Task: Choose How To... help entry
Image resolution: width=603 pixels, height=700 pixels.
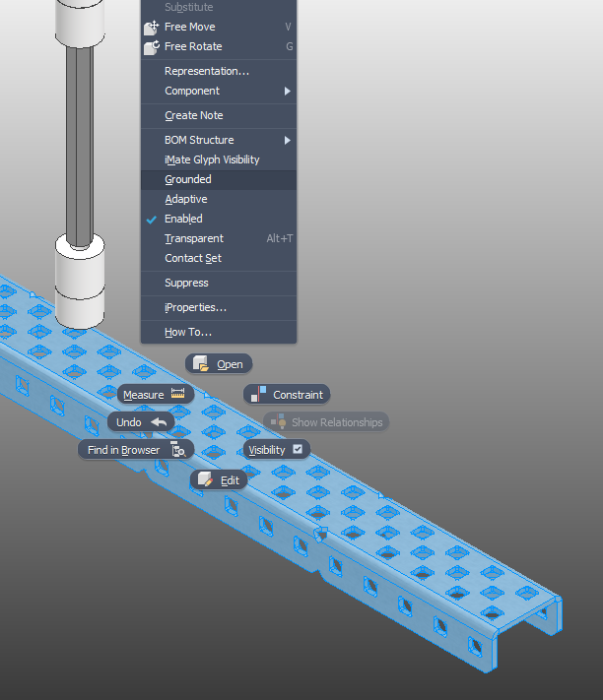Action: pyautogui.click(x=219, y=332)
